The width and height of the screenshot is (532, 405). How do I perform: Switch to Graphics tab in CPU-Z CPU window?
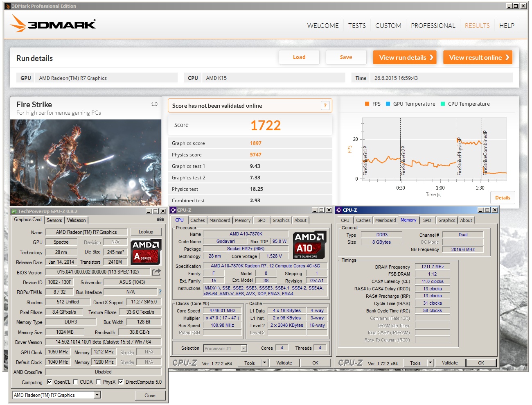(x=281, y=220)
